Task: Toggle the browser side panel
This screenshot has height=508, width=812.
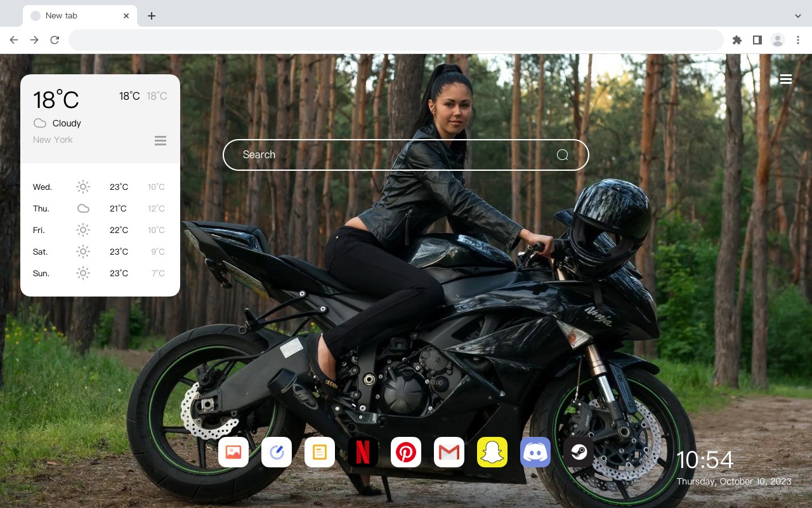Action: click(757, 40)
